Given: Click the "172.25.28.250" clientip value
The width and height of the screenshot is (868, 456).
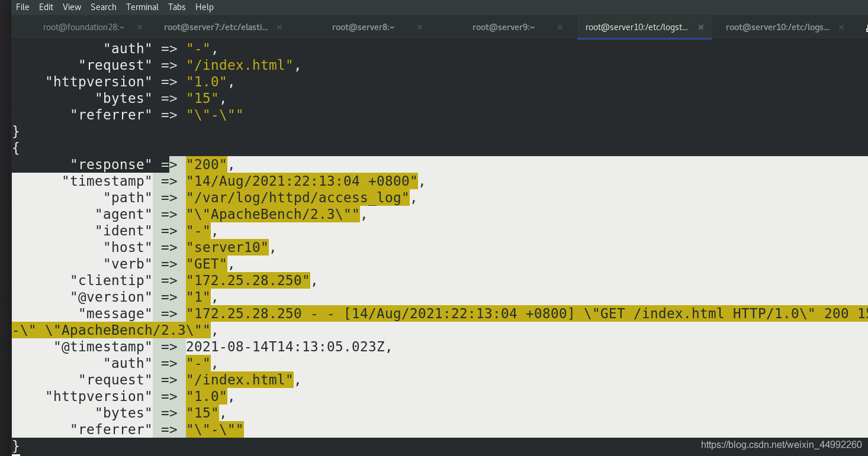Looking at the screenshot, I should point(248,280).
